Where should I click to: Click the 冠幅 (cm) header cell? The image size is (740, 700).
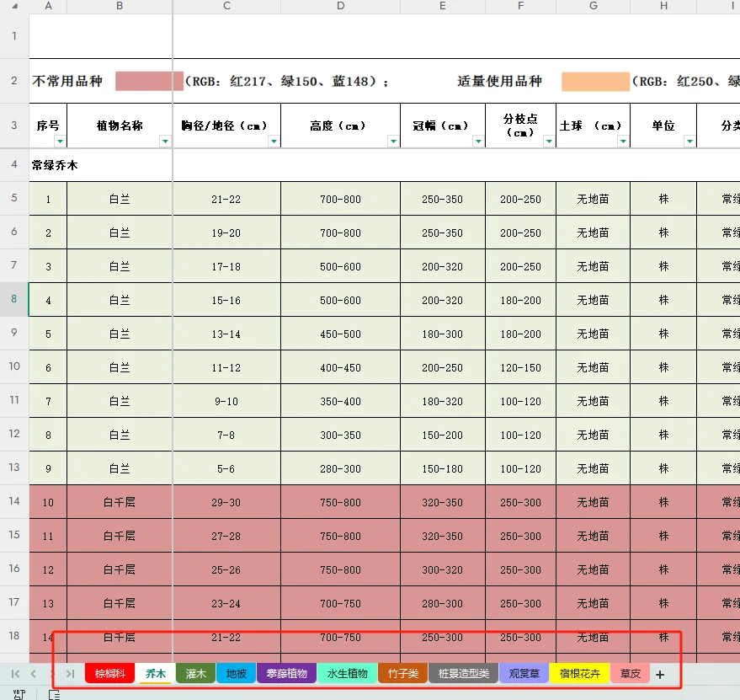click(443, 126)
